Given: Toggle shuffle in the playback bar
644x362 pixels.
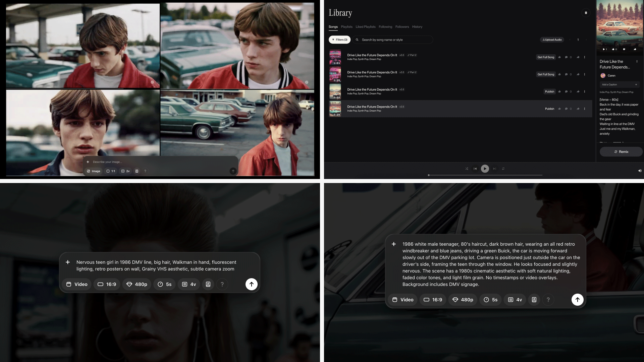Looking at the screenshot, I should pyautogui.click(x=467, y=169).
